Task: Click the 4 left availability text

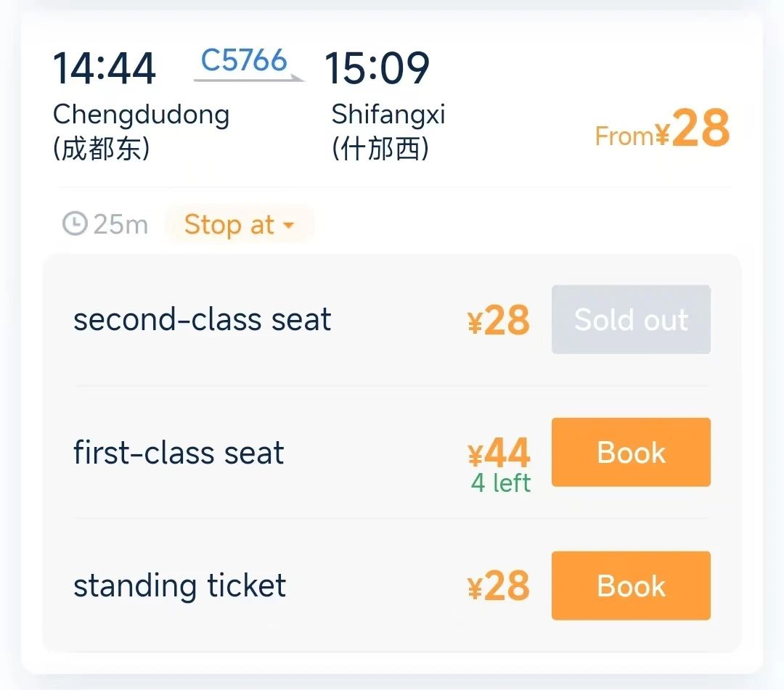Action: click(500, 482)
